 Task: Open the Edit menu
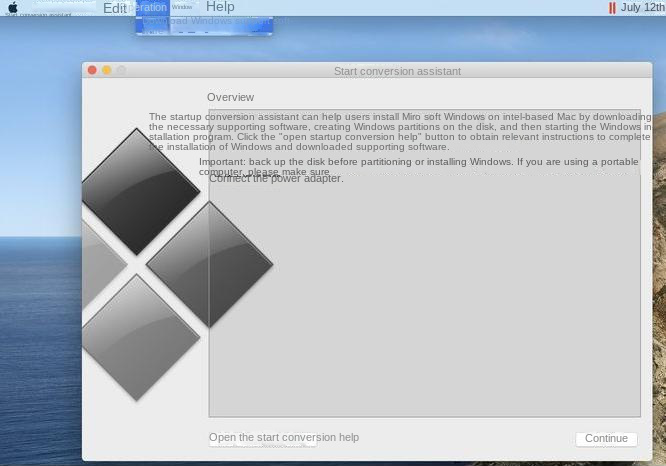(115, 8)
